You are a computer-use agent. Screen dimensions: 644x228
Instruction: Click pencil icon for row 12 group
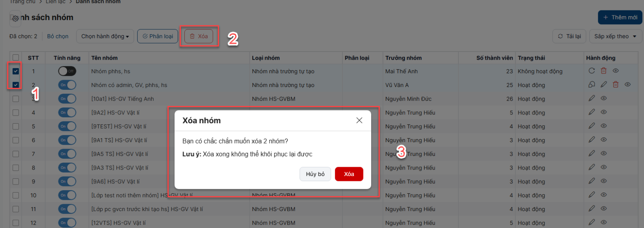(x=591, y=222)
